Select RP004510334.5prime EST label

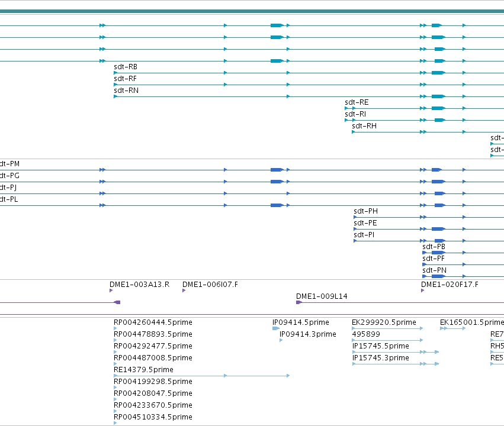coord(153,417)
